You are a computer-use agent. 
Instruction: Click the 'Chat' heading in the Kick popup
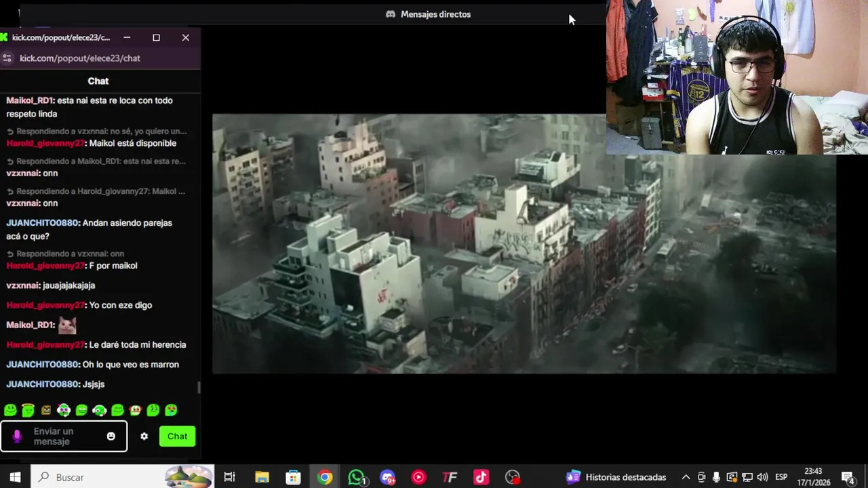coord(98,81)
